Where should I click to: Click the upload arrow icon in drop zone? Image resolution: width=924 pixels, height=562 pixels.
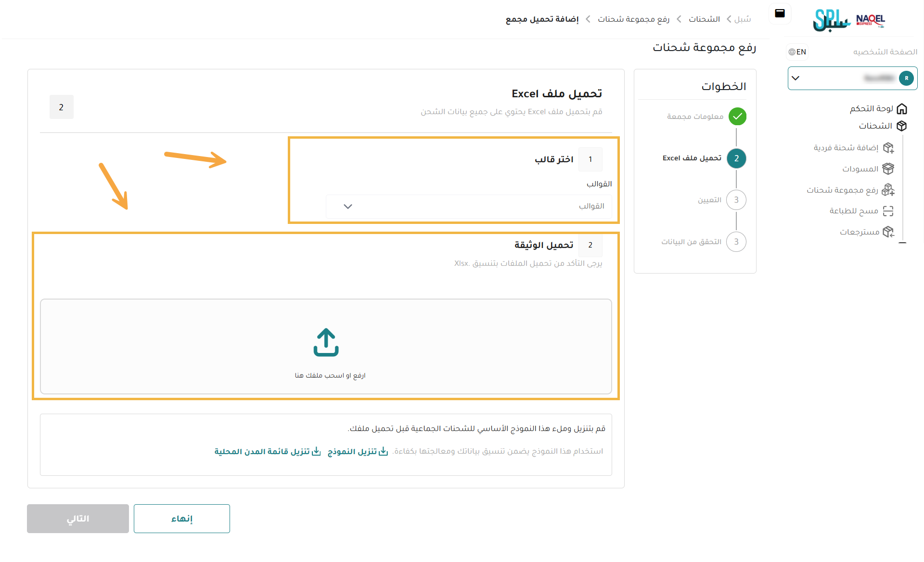coord(326,342)
